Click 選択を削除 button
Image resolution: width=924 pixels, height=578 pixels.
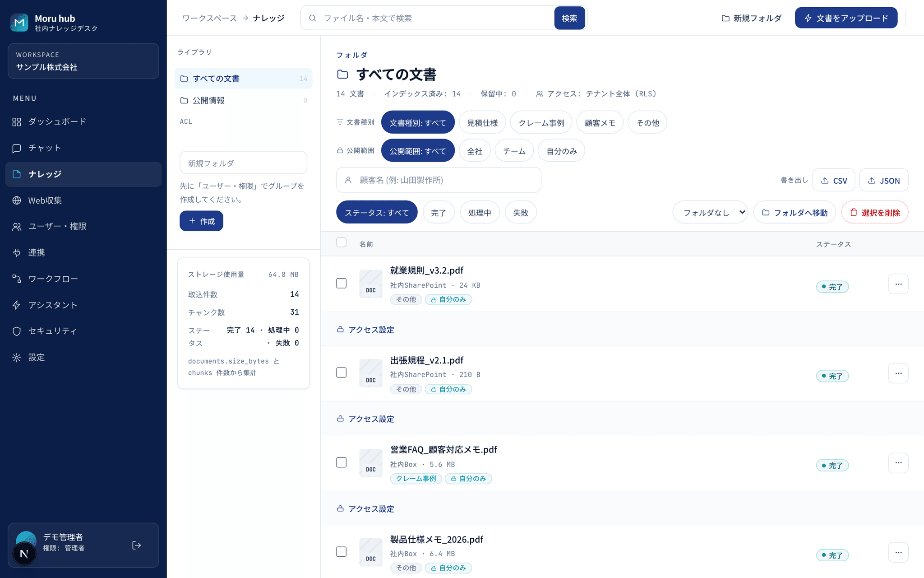click(x=875, y=212)
